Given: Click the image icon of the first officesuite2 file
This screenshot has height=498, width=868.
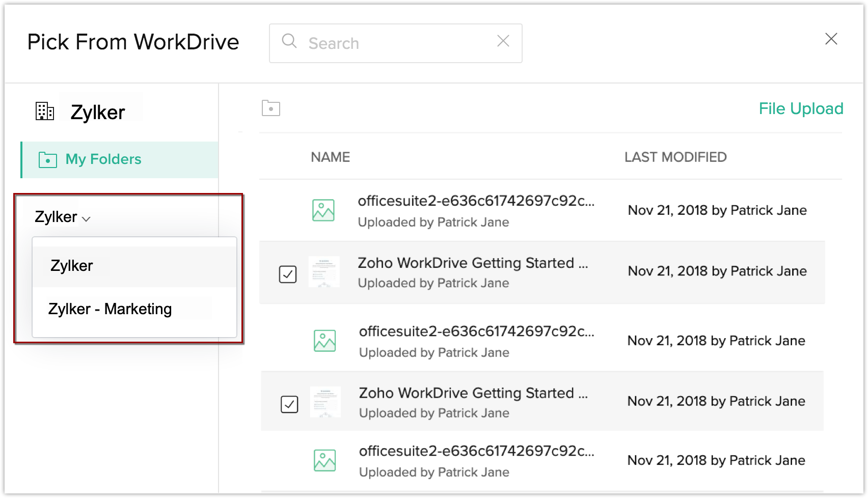Looking at the screenshot, I should click(x=323, y=210).
